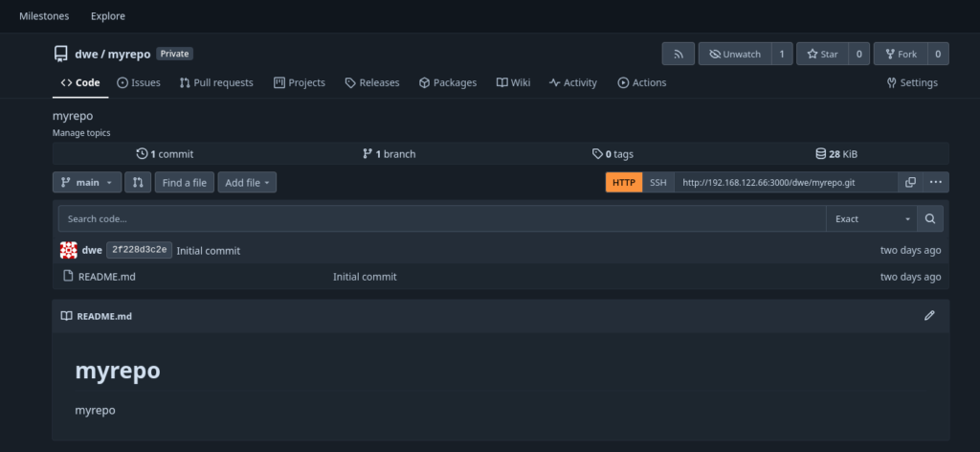This screenshot has width=980, height=452.
Task: Open commit 2f228d3c2e hash link
Action: 140,250
